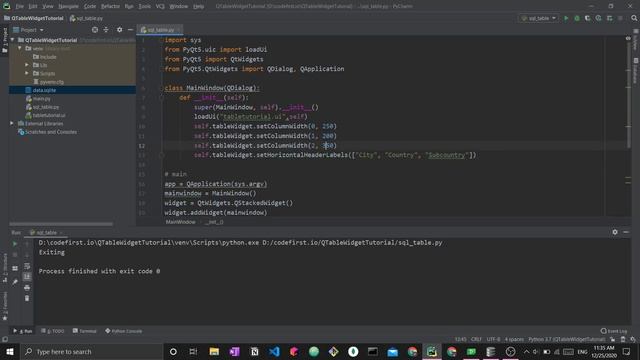Expand the Lib folder
This screenshot has height=360, width=640.
click(27, 65)
